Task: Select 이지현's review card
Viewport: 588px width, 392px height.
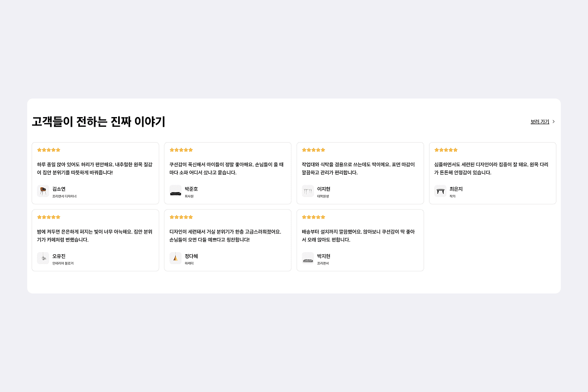Action: click(x=360, y=173)
